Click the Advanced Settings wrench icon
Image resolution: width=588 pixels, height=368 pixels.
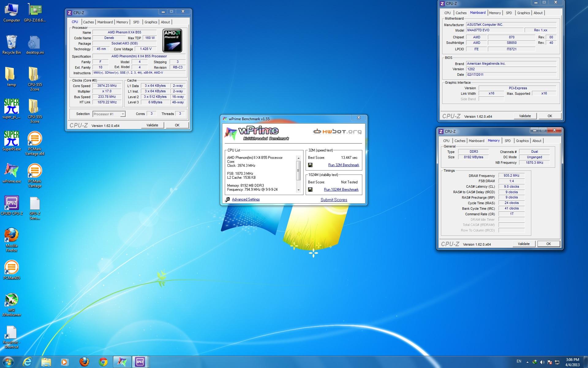pos(227,200)
